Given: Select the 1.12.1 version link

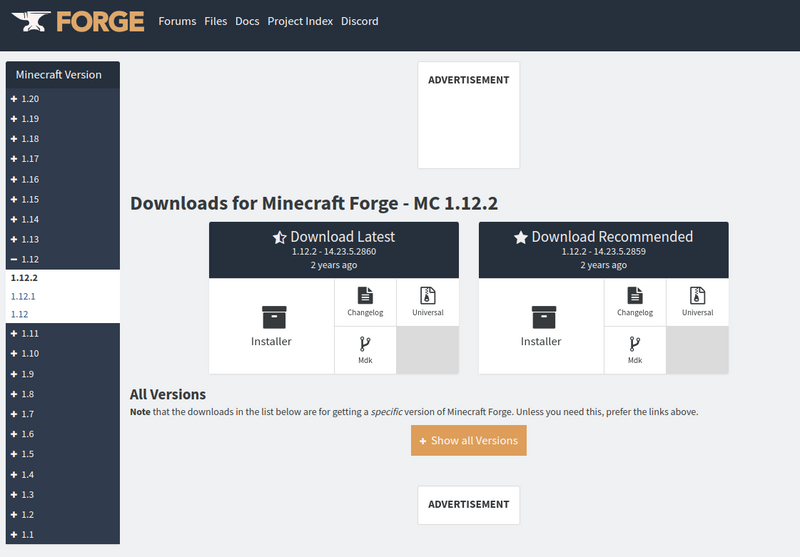Looking at the screenshot, I should click(x=23, y=296).
